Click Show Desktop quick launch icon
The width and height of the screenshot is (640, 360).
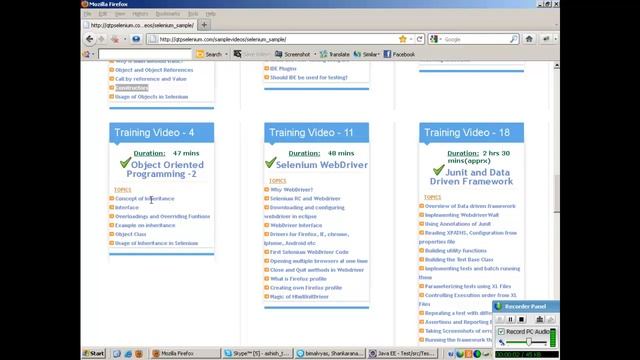(x=117, y=353)
